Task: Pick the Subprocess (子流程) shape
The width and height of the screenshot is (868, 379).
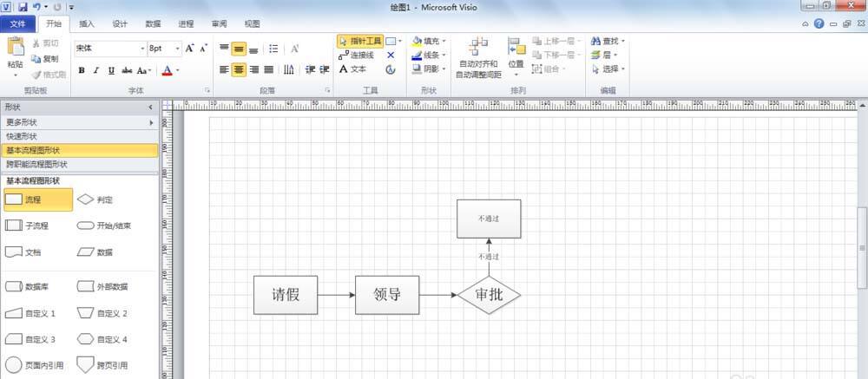Action: tap(27, 225)
